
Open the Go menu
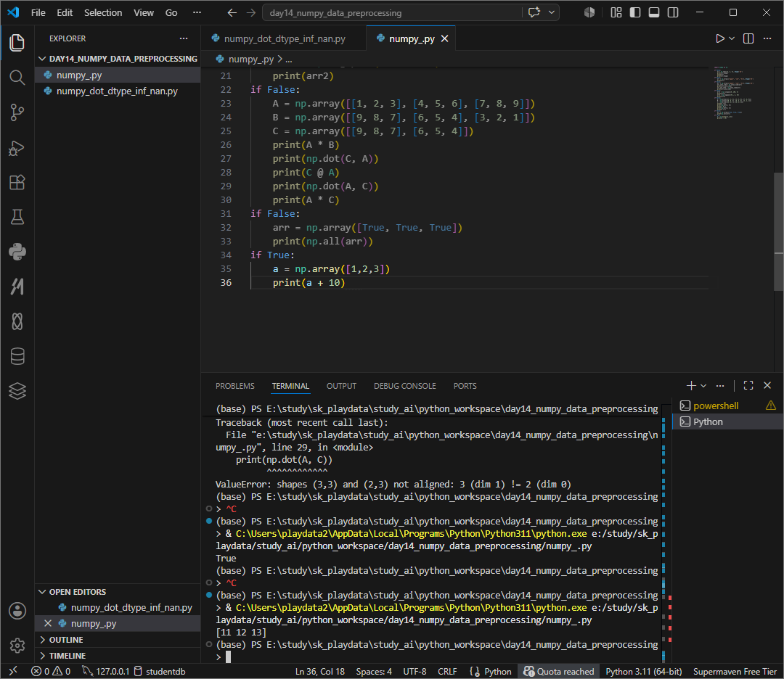click(171, 12)
